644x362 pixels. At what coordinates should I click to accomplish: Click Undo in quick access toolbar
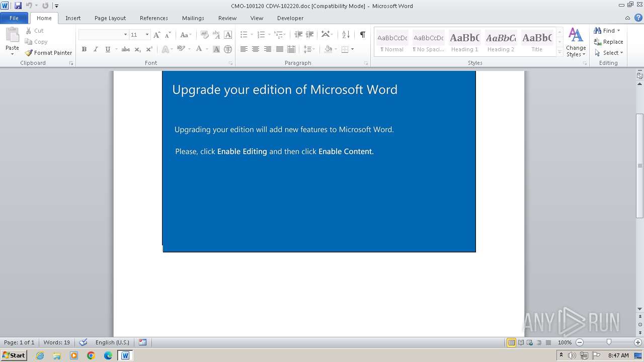click(29, 6)
